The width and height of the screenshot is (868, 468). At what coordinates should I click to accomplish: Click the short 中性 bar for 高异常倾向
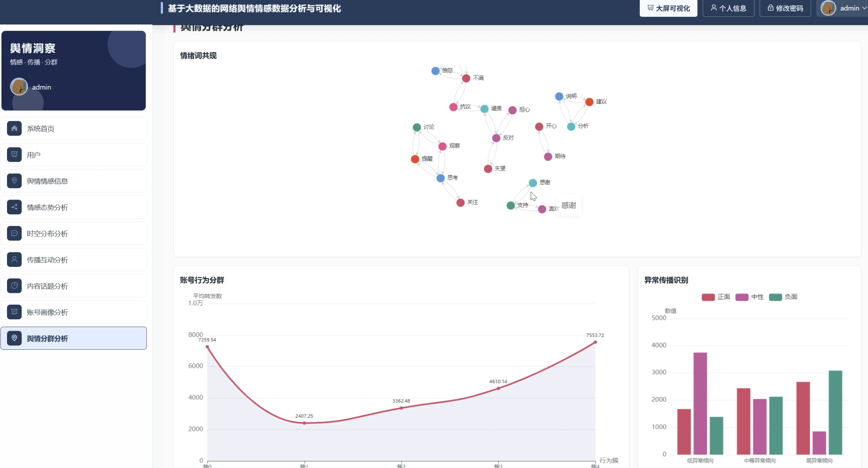click(819, 443)
